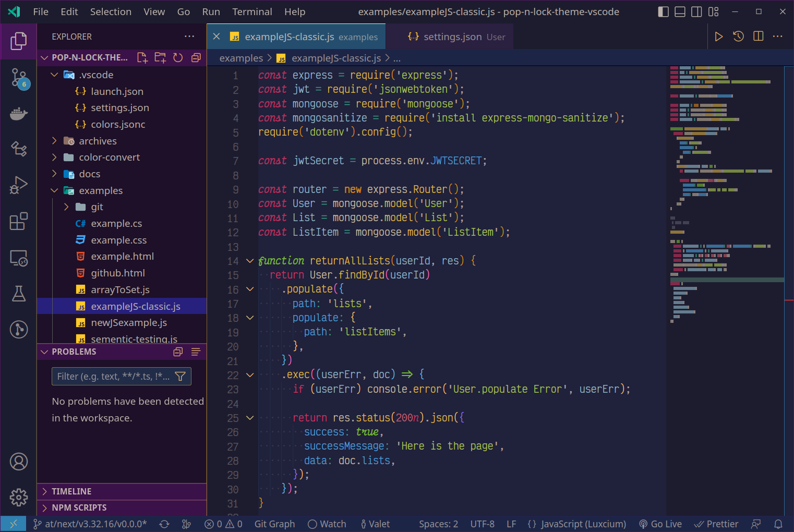Screen dimensions: 794x532
Task: Open Git Graph from status bar
Action: 274,524
